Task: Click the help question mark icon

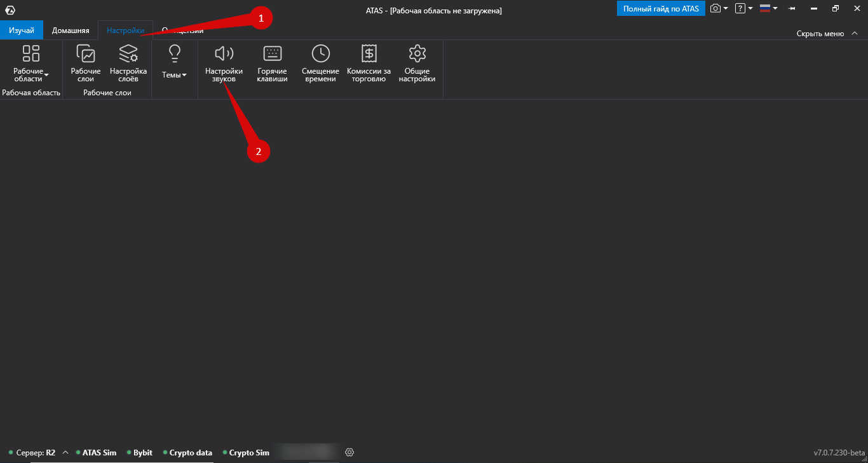Action: click(740, 9)
